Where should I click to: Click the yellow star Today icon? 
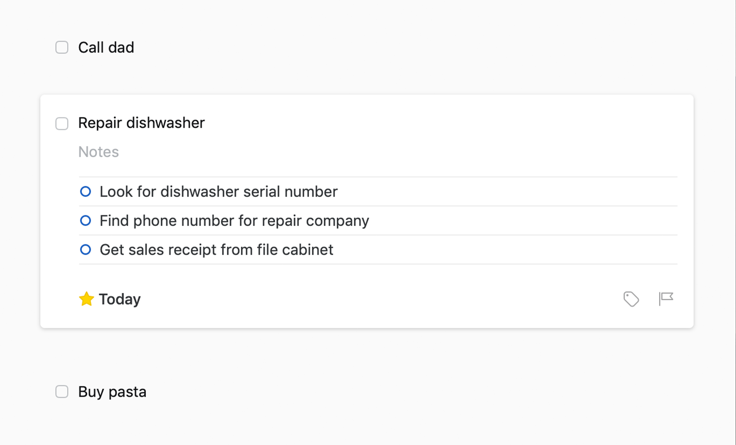[x=86, y=299]
